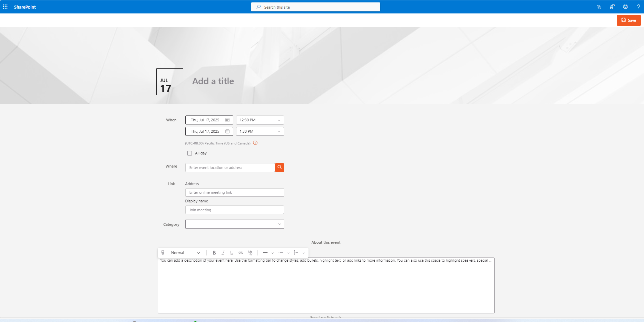The image size is (644, 322).
Task: Click the Search this site box
Action: (315, 7)
